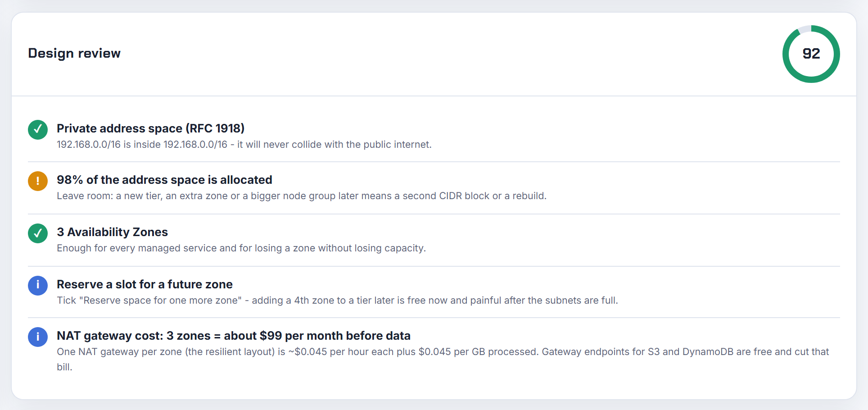The height and width of the screenshot is (410, 868).
Task: Select the Private address space (RFC 1918) title
Action: 150,128
